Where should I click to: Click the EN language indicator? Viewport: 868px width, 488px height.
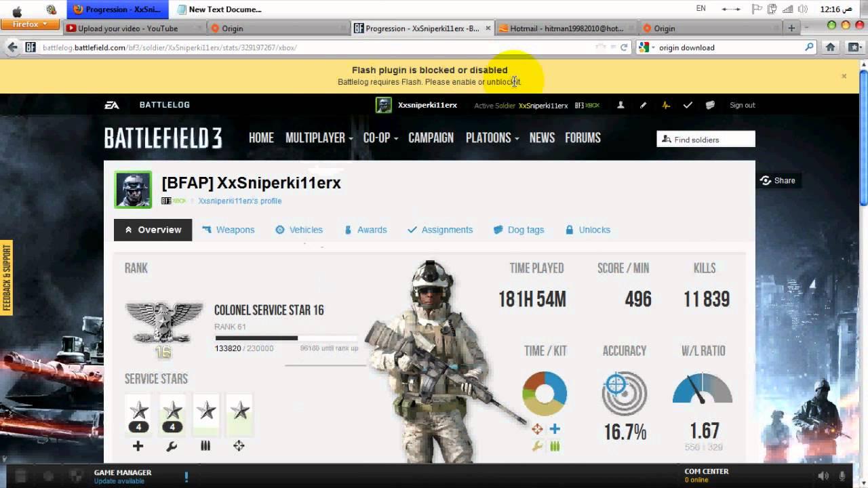pyautogui.click(x=701, y=9)
